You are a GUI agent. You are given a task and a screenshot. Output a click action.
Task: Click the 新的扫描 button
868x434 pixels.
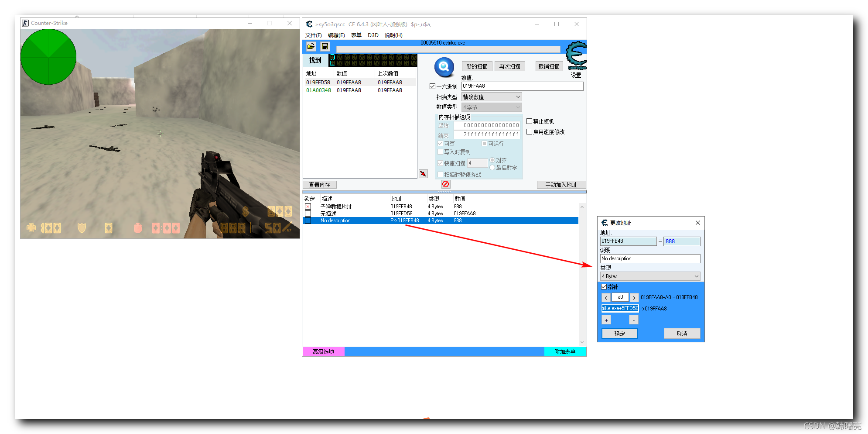point(477,66)
